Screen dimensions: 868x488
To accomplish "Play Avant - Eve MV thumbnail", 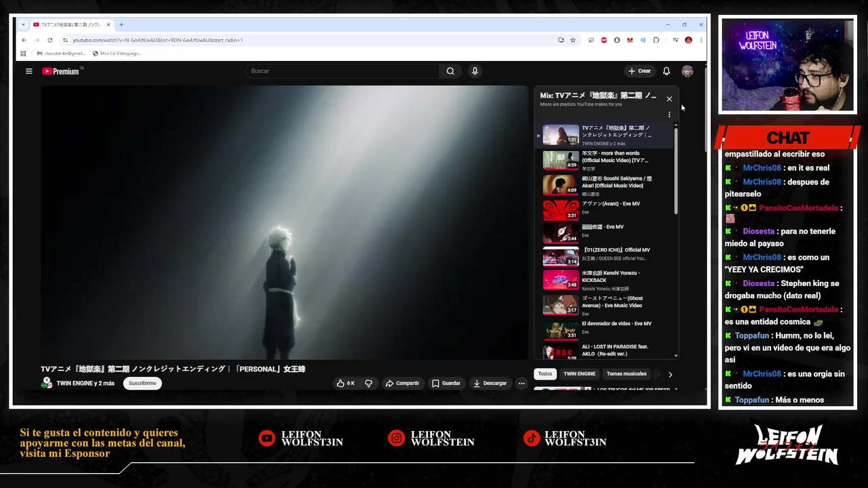I will pyautogui.click(x=561, y=209).
